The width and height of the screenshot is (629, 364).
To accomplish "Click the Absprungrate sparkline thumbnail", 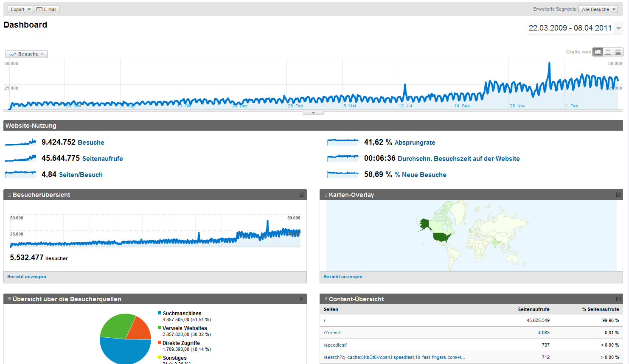I will [343, 142].
